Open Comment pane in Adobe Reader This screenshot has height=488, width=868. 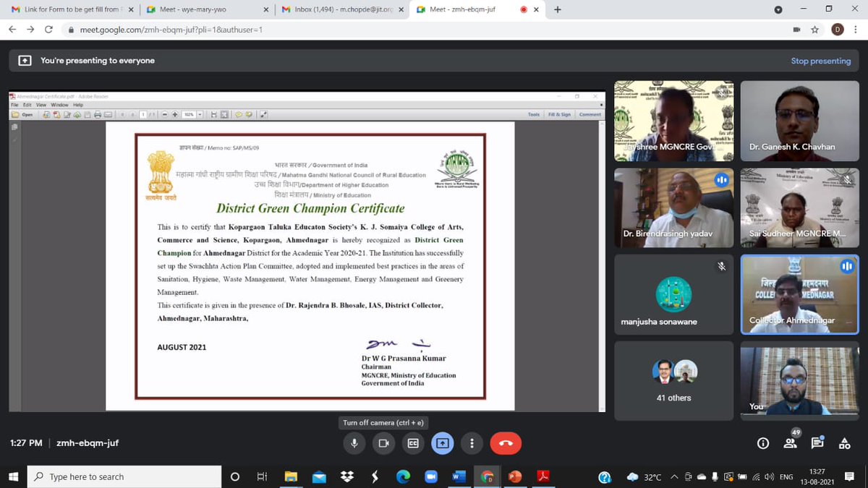(590, 114)
